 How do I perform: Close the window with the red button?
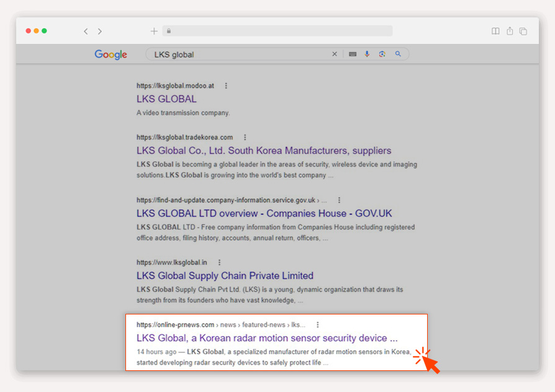coord(29,31)
